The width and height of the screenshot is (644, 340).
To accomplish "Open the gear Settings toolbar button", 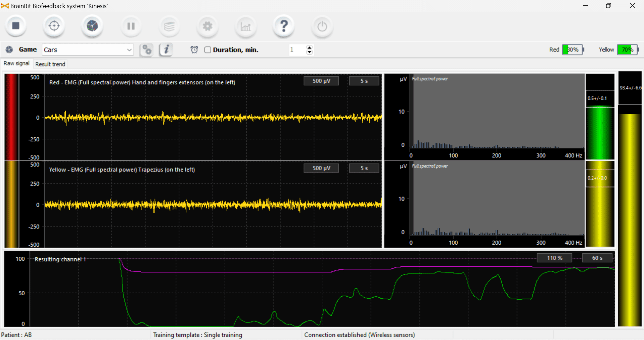I will coord(208,26).
